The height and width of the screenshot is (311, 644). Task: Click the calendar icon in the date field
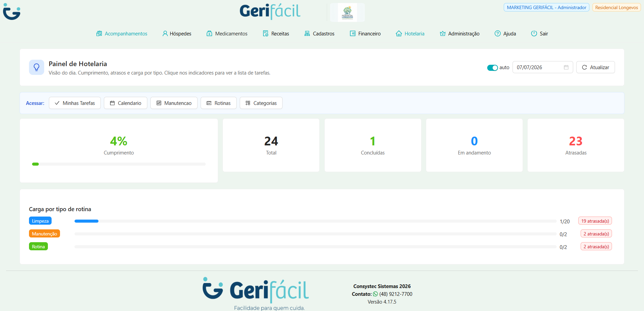[566, 67]
